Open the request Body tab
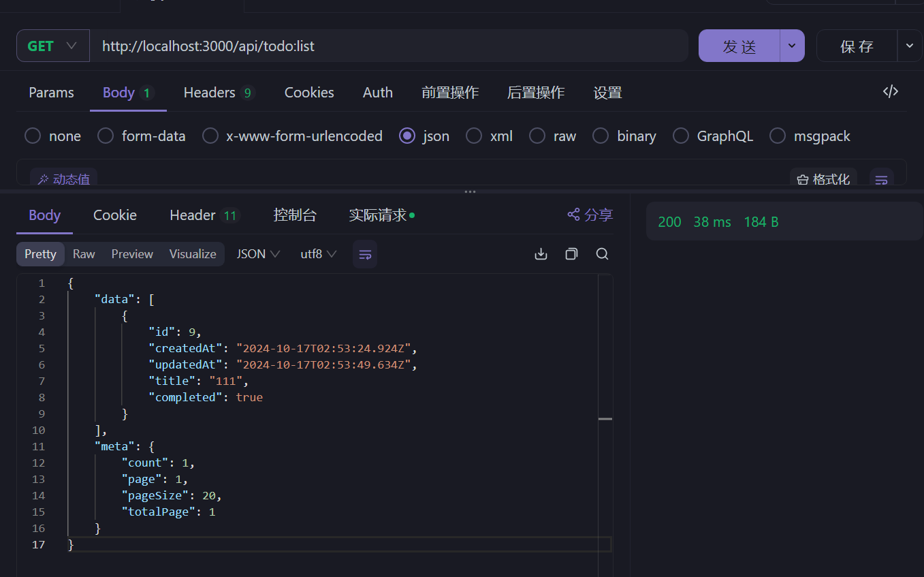924x577 pixels. tap(128, 93)
